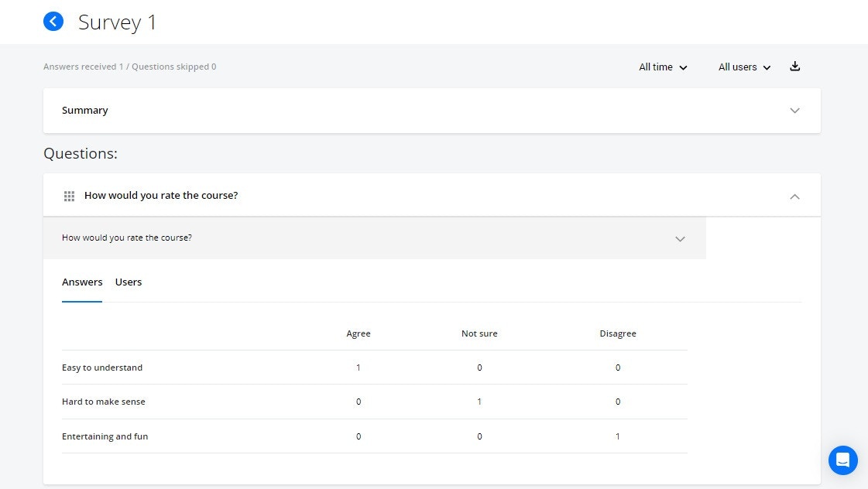Click the blue back arrow button
Screen dimensions: 868x489
(53, 22)
